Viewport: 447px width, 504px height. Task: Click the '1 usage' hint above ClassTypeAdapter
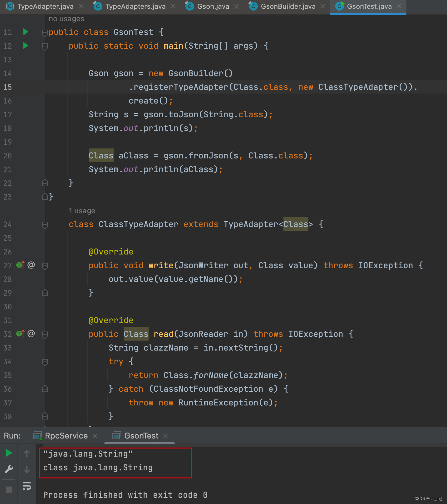click(x=82, y=211)
